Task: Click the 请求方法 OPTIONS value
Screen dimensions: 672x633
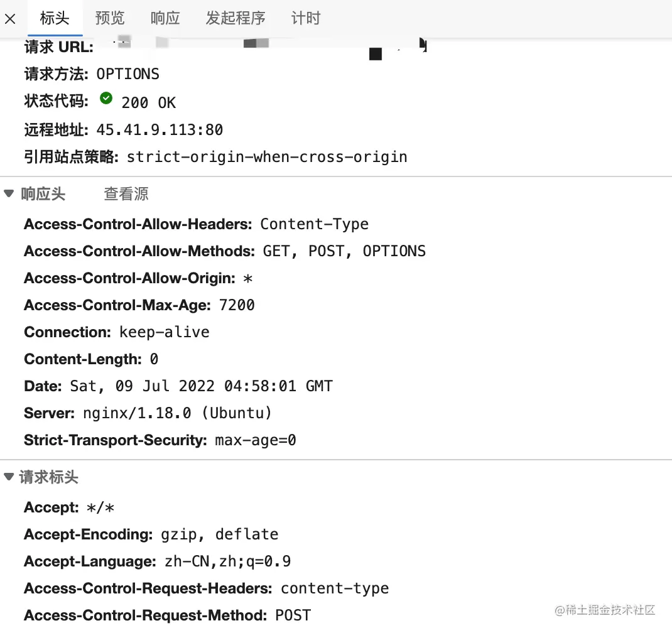Action: click(x=127, y=73)
